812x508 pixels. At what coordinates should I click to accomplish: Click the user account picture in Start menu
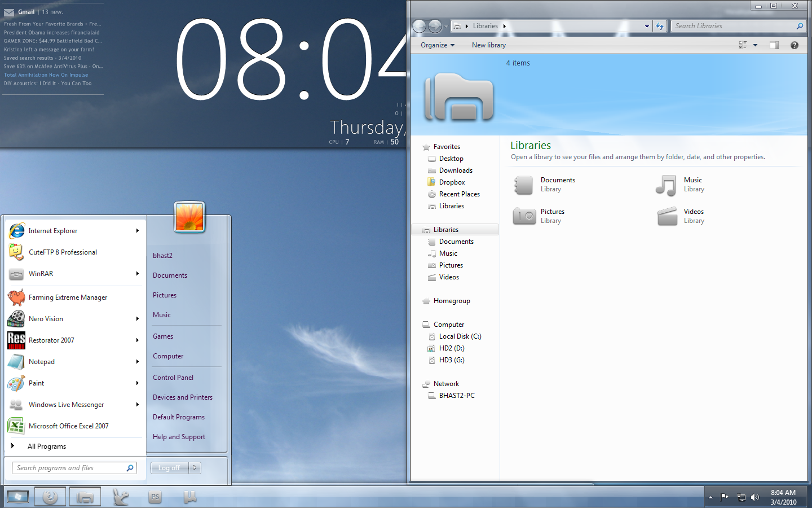pyautogui.click(x=189, y=217)
